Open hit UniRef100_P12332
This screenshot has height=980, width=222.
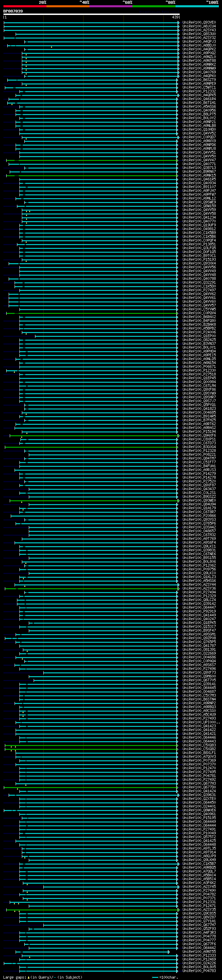tap(199, 91)
